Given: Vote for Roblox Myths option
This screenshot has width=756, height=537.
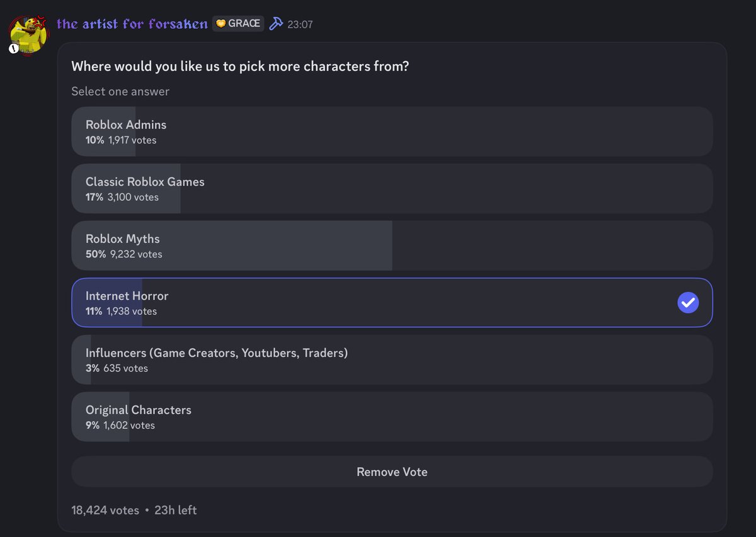Looking at the screenshot, I should click(392, 246).
